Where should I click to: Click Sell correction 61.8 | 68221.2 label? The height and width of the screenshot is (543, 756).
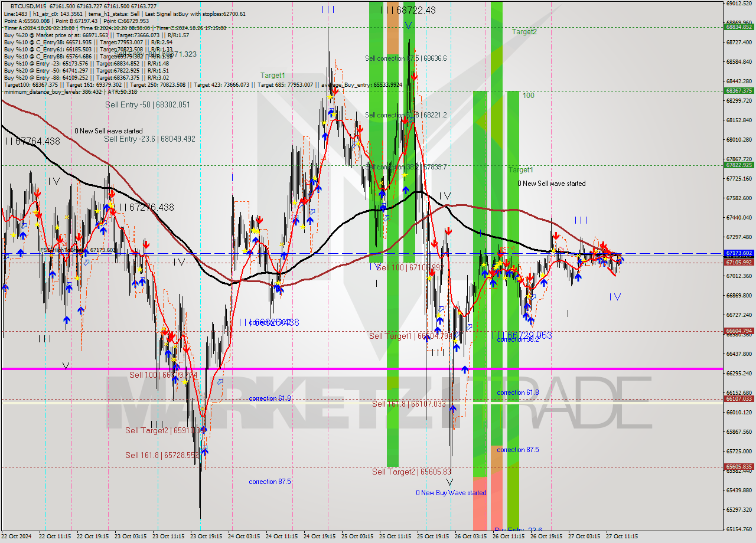pos(406,115)
